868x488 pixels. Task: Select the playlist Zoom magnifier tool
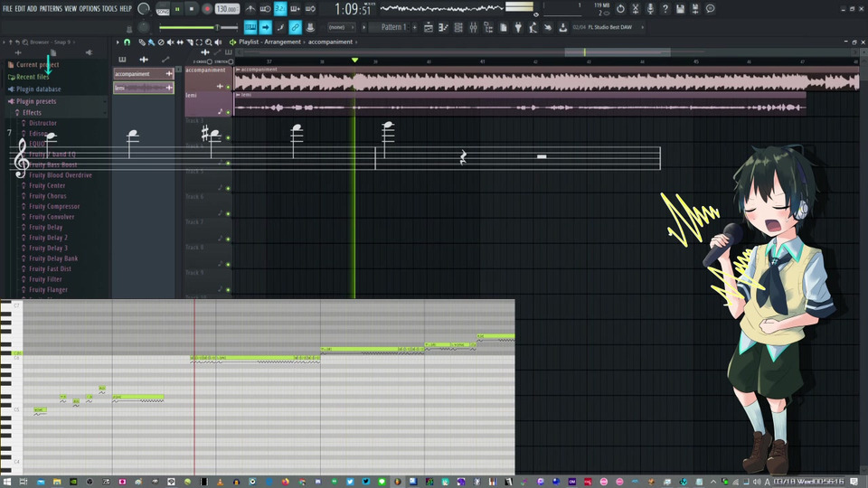[x=208, y=42]
